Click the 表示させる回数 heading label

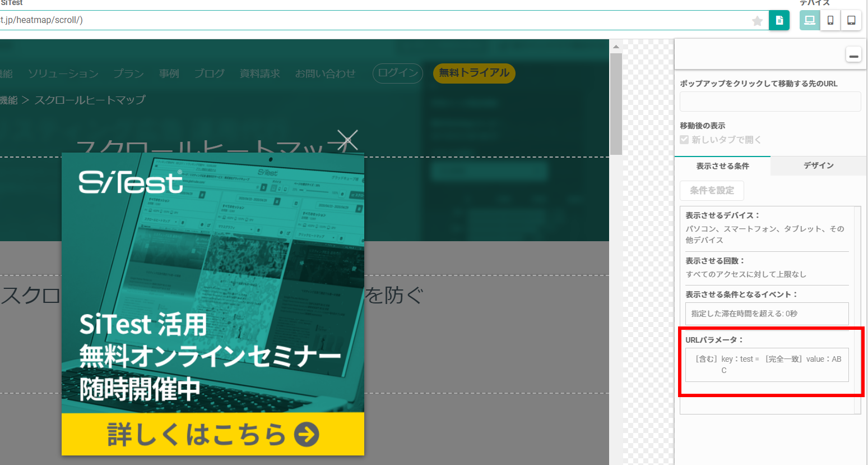(x=715, y=261)
